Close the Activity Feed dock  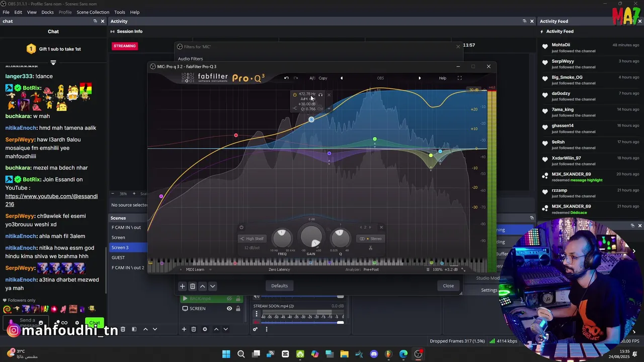pyautogui.click(x=640, y=21)
